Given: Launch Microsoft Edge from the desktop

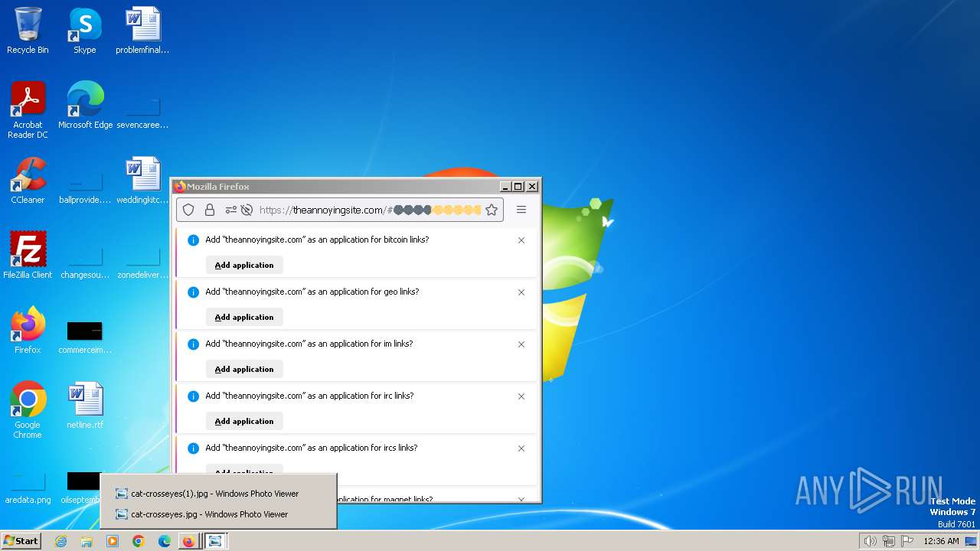Looking at the screenshot, I should [85, 106].
